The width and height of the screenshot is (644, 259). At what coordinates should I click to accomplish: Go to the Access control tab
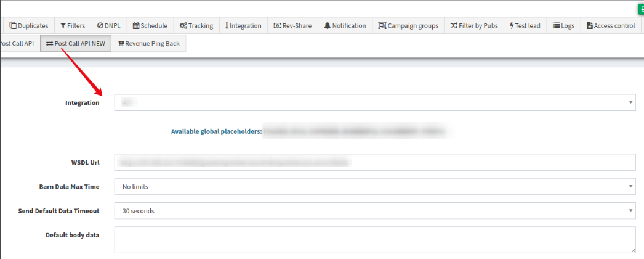click(611, 26)
